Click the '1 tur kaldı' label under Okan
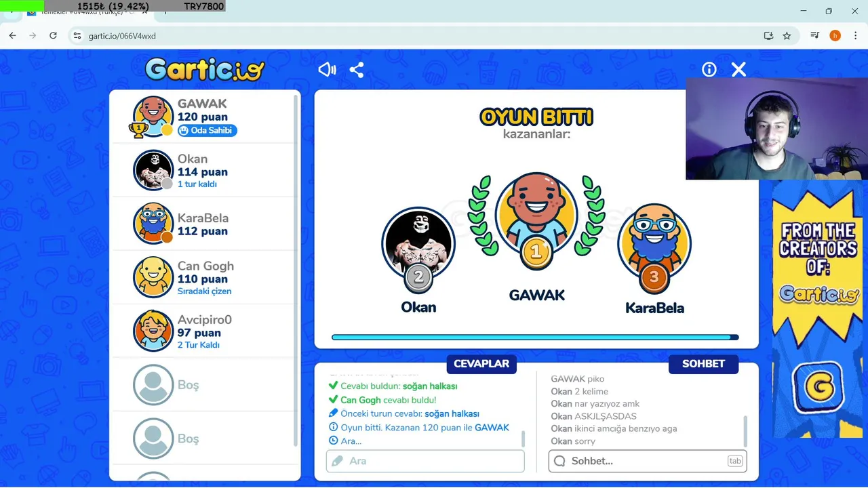 pyautogui.click(x=197, y=184)
